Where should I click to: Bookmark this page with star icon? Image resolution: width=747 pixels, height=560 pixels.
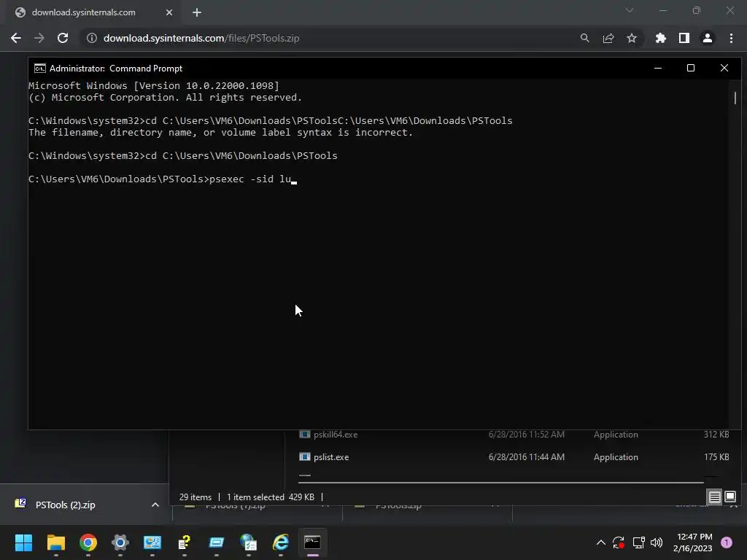(632, 38)
